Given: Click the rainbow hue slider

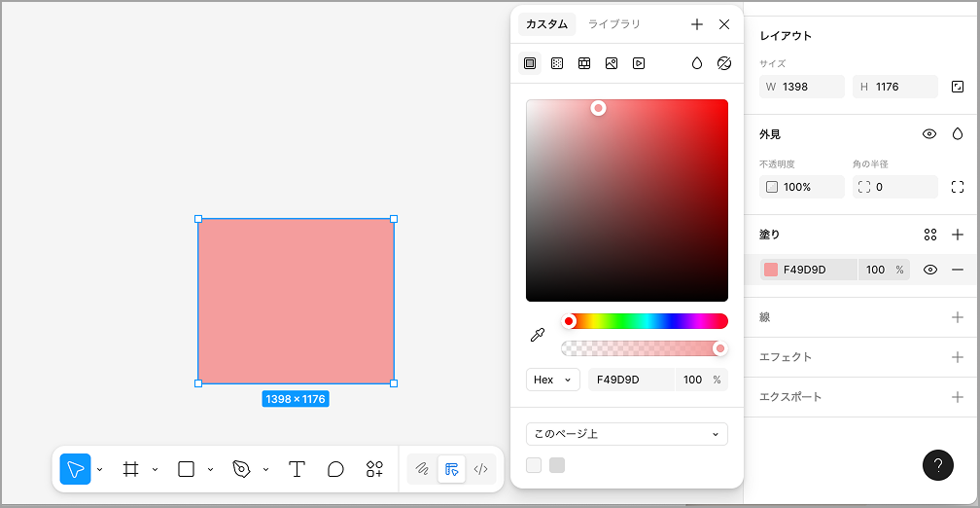Looking at the screenshot, I should [646, 321].
